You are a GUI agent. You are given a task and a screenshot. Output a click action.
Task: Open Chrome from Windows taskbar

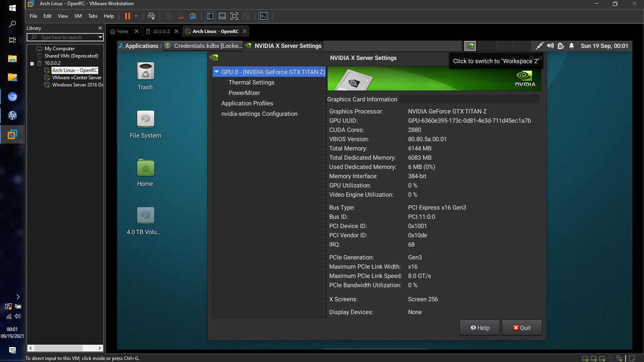tap(12, 97)
